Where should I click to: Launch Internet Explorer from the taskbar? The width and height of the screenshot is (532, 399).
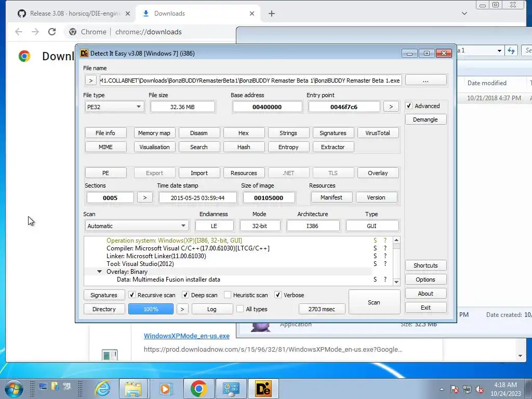[102, 389]
